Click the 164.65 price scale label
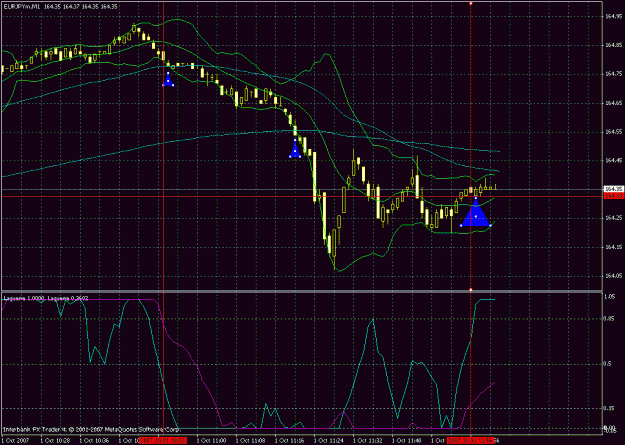Screen dimensions: 625x445 tap(613, 103)
